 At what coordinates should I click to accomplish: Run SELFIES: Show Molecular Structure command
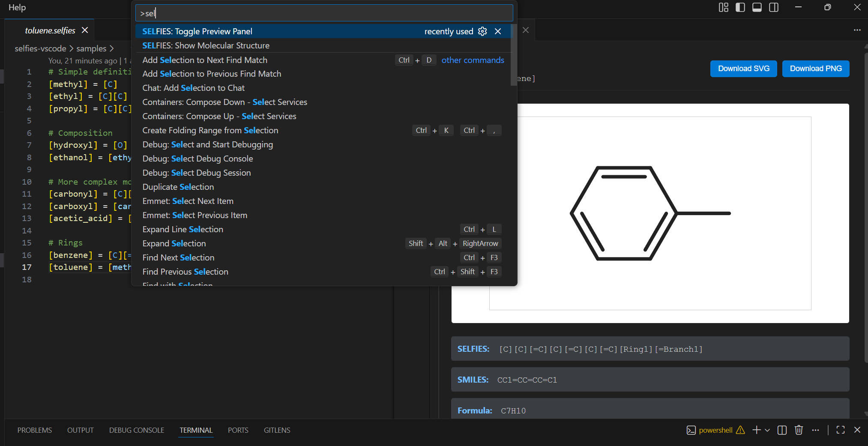click(323, 45)
